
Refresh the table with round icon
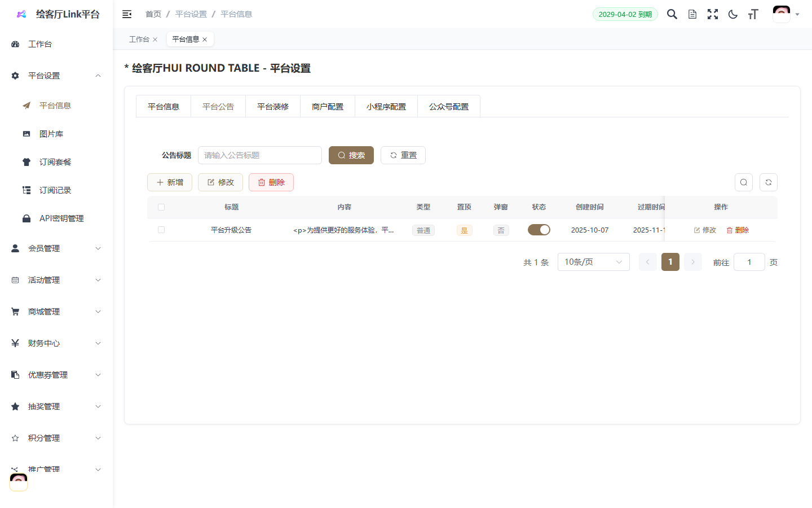point(769,182)
